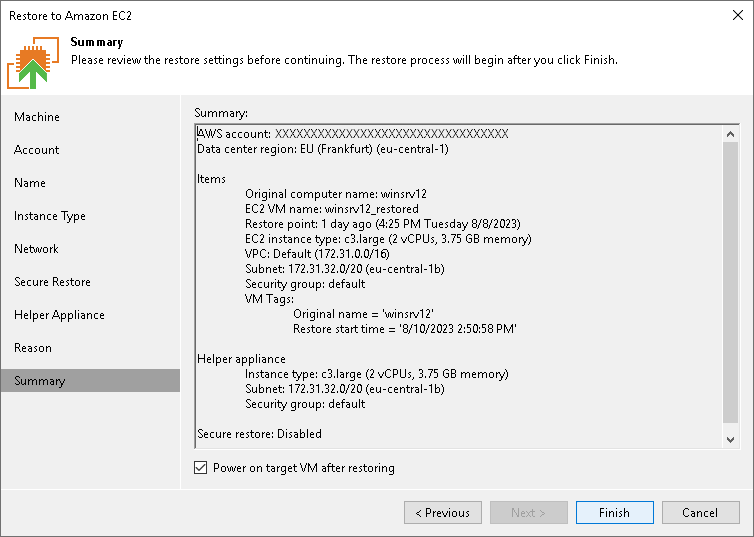Click the 'Helper appliance' heading

coord(241,359)
